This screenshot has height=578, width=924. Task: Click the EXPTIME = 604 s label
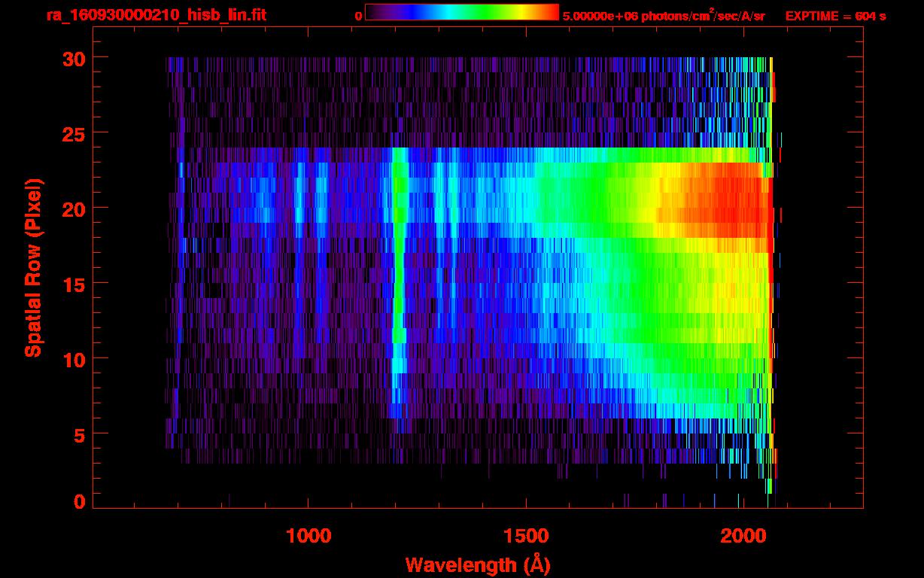point(835,16)
